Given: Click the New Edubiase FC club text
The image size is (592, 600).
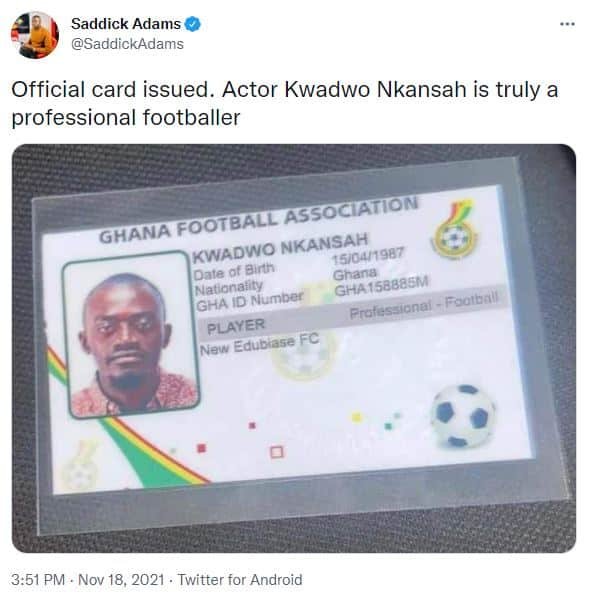Looking at the screenshot, I should (x=259, y=344).
